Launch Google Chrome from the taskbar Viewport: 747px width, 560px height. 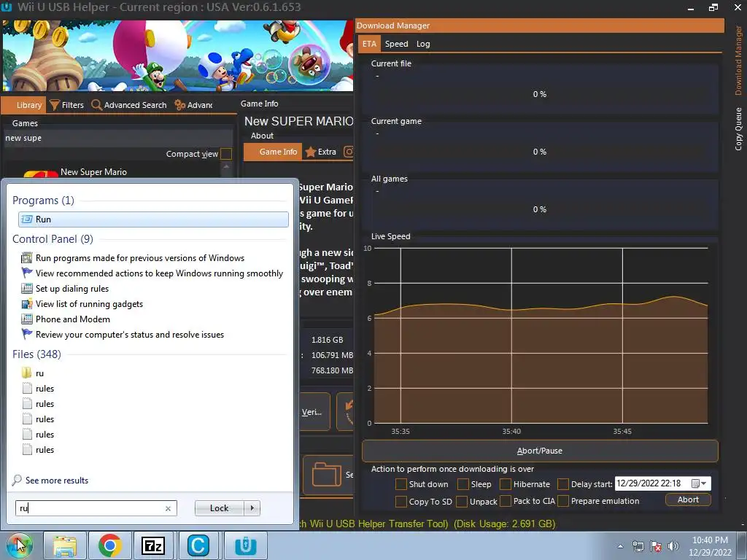click(110, 545)
